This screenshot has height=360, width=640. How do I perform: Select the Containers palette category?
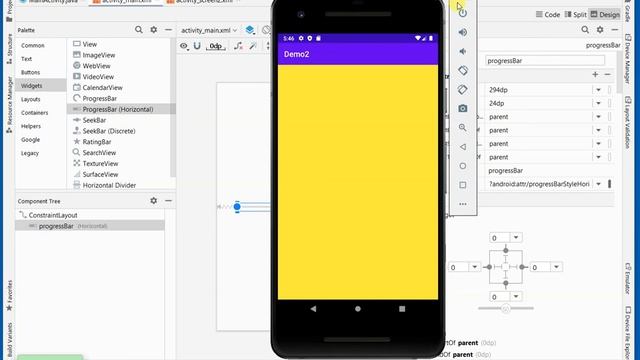(x=34, y=113)
